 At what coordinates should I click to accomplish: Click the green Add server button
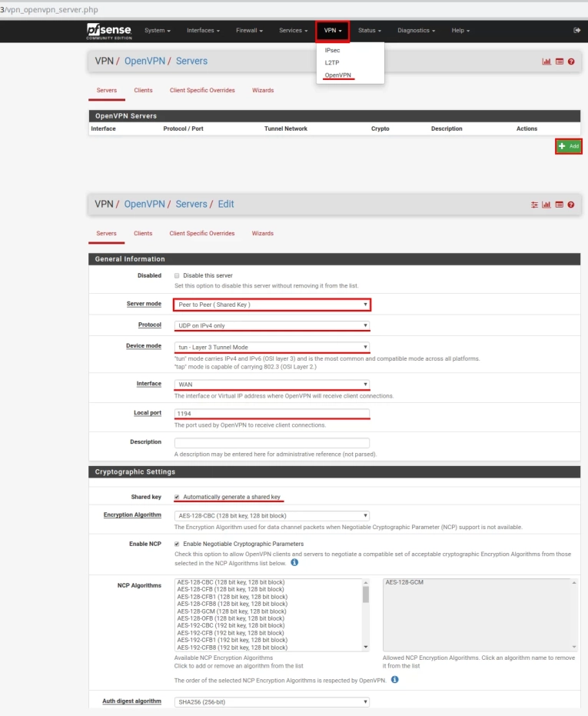coord(568,146)
